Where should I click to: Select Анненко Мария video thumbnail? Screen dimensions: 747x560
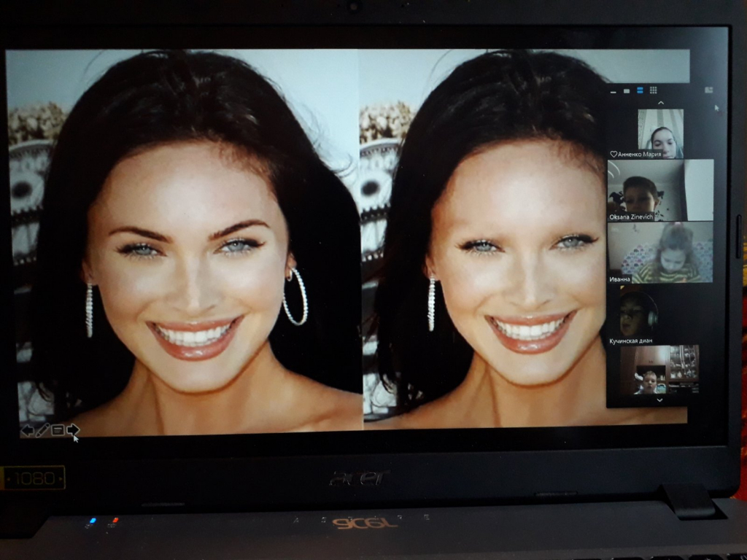point(660,134)
